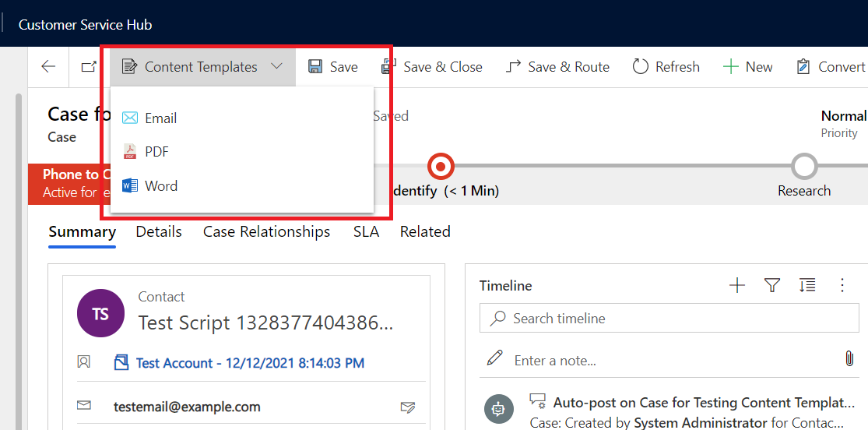Click the timeline sort order icon
868x430 pixels.
click(807, 286)
